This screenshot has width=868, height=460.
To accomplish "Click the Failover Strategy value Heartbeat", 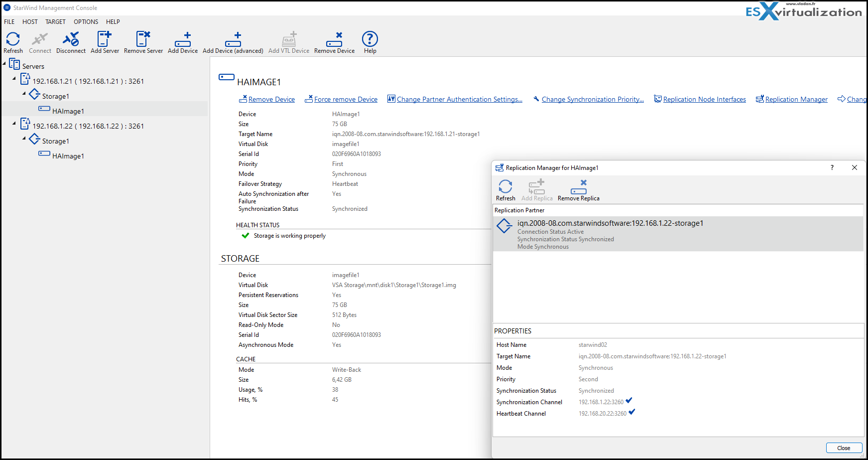I will click(345, 184).
